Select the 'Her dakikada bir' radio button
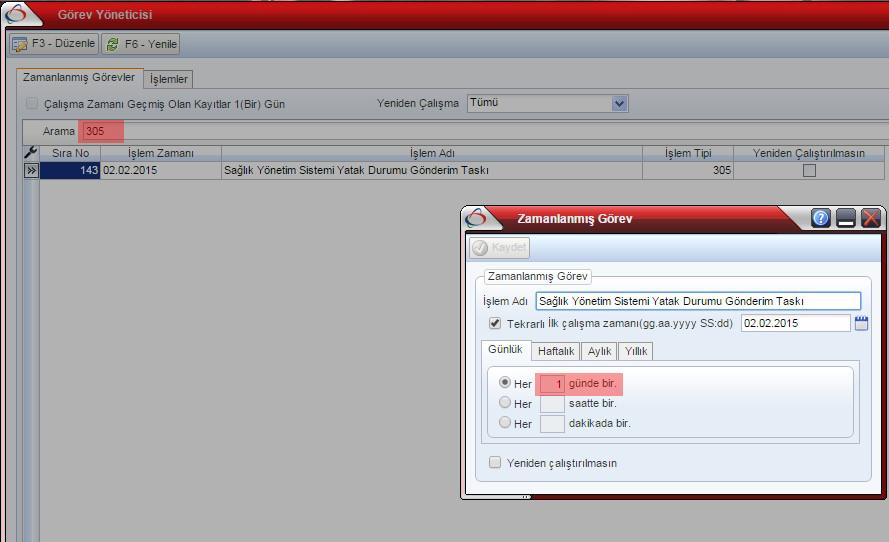The width and height of the screenshot is (889, 542). click(505, 423)
